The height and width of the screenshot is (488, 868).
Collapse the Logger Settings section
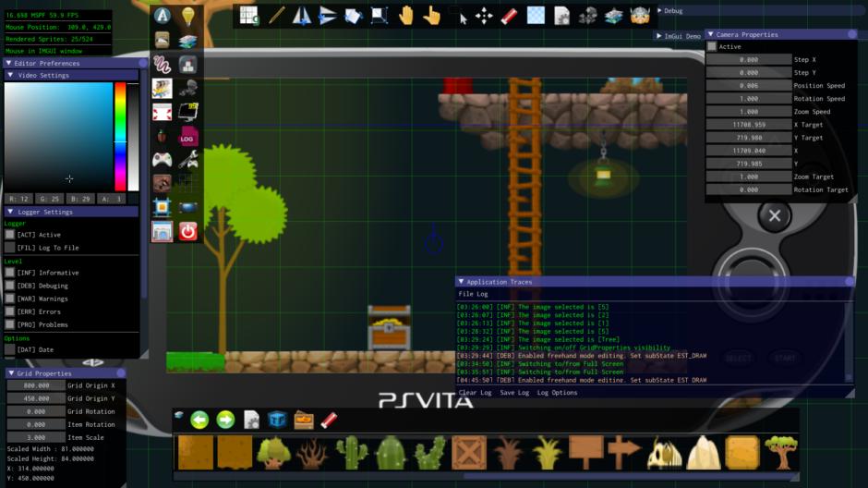(10, 212)
